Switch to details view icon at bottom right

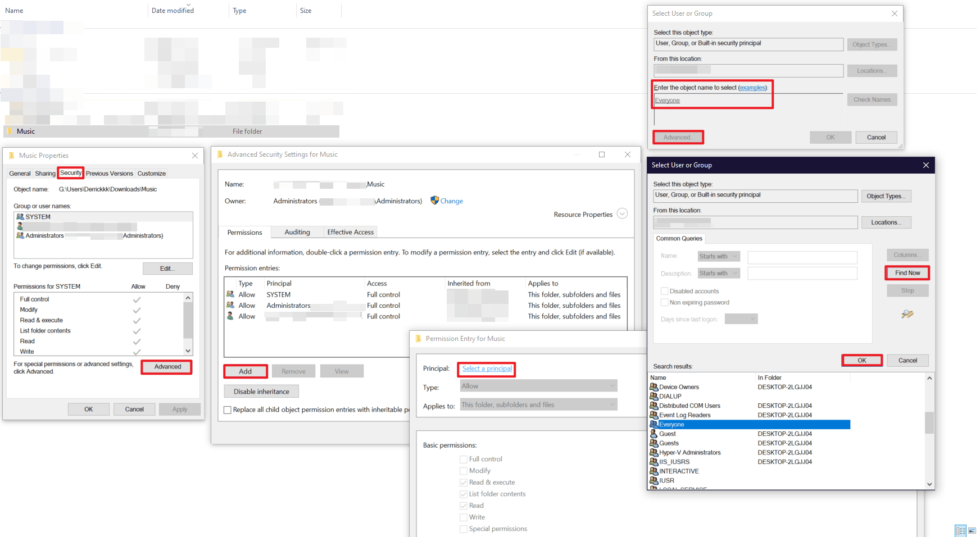pos(961,530)
